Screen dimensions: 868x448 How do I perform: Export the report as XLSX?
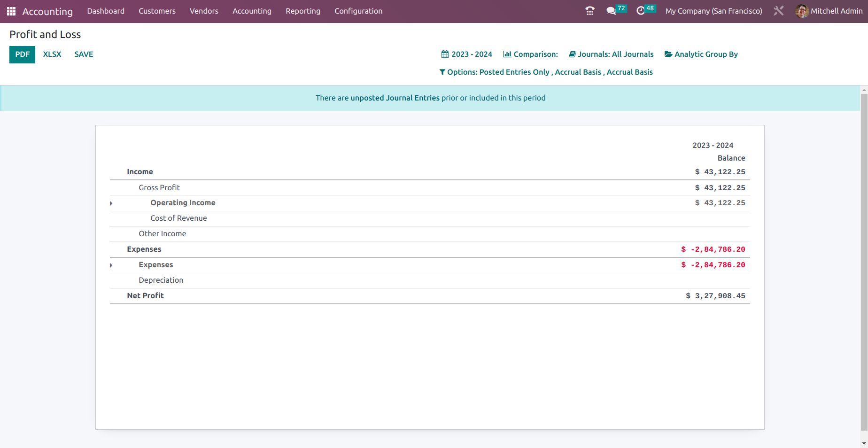pos(52,54)
